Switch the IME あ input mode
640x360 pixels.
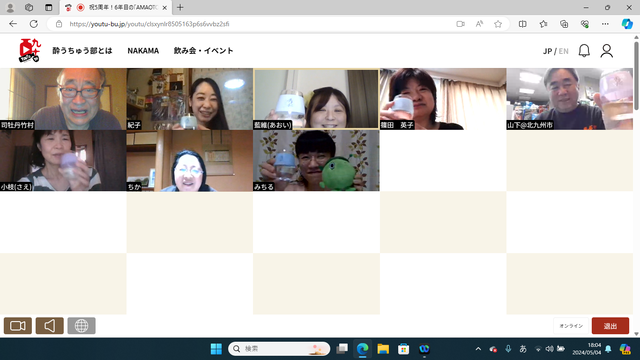coord(523,349)
